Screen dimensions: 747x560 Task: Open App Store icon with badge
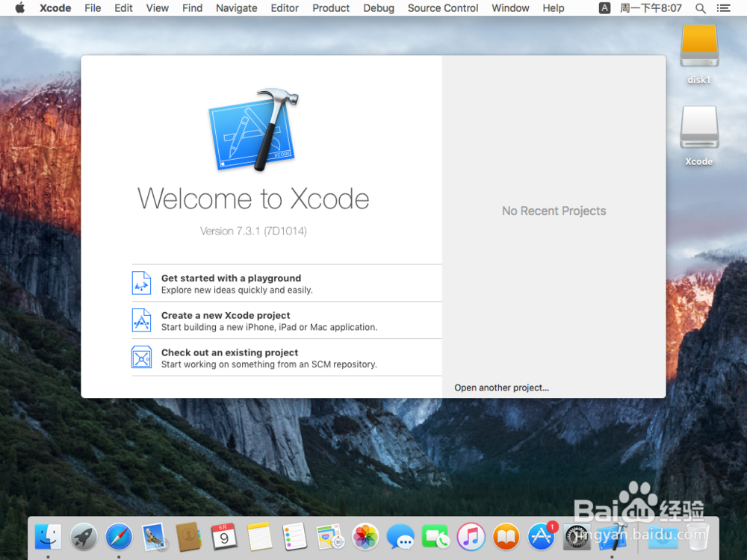click(542, 536)
